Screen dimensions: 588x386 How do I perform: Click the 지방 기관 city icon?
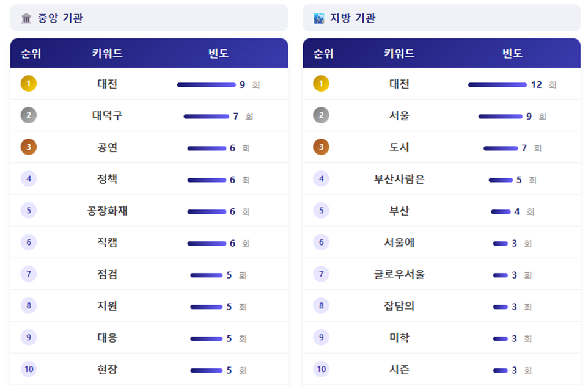(x=318, y=18)
